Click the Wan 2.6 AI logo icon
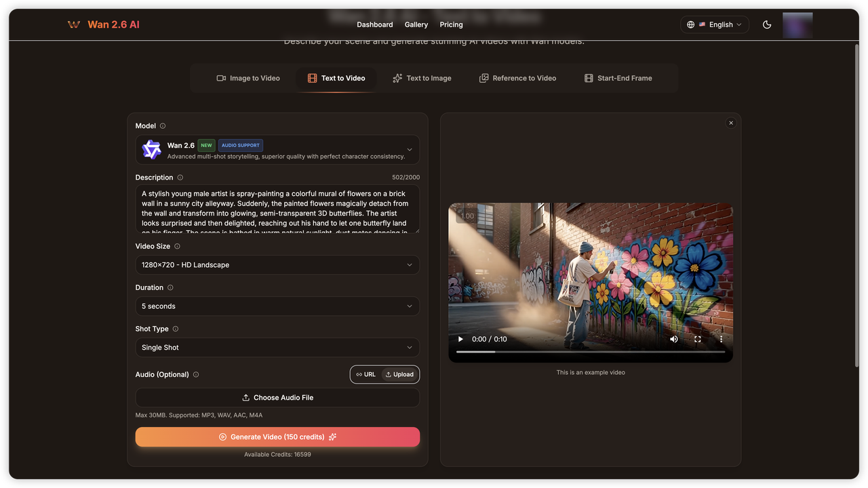 [x=74, y=24]
